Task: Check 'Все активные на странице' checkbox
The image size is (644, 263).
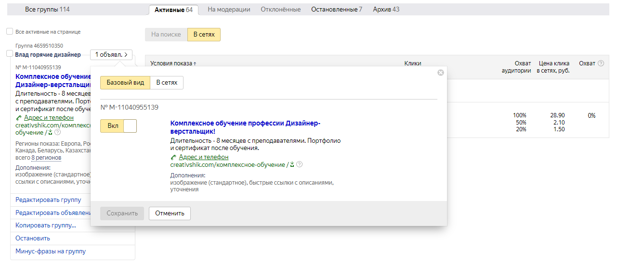Action: [x=10, y=32]
